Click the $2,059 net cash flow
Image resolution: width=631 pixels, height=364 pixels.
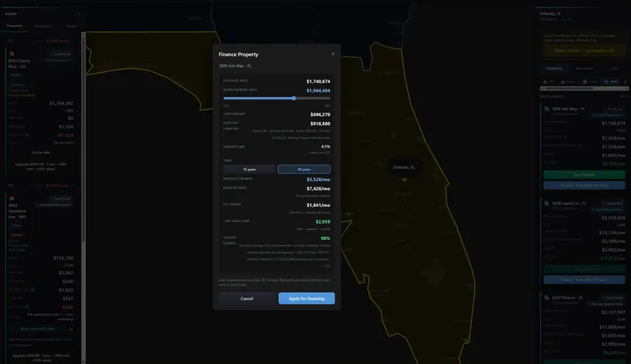(323, 222)
